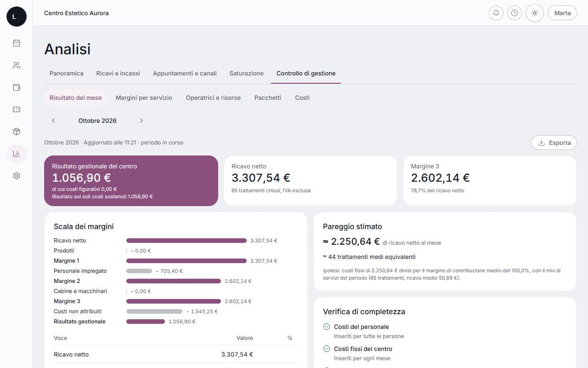Click the Esporta button
Image resolution: width=588 pixels, height=368 pixels.
554,143
